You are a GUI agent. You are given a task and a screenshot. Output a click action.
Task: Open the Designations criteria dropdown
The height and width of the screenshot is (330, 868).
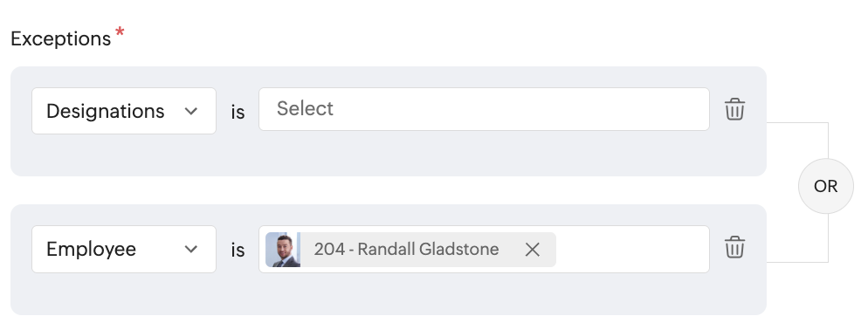pyautogui.click(x=124, y=111)
